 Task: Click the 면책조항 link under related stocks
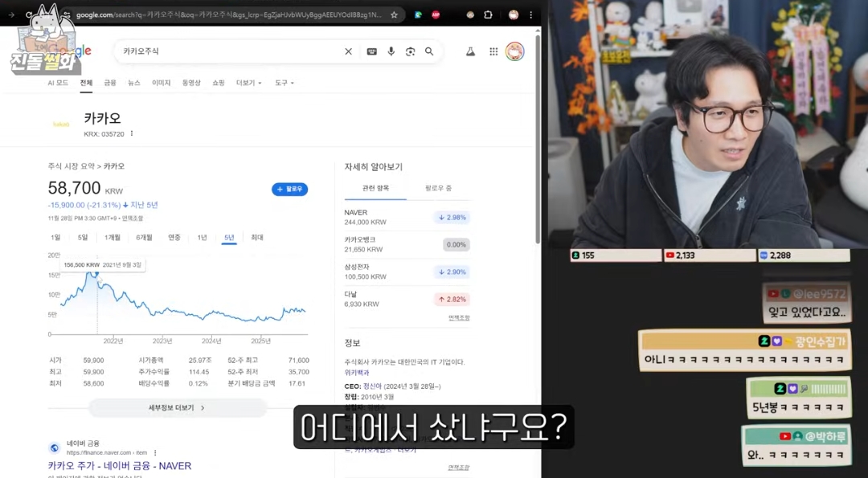tap(459, 317)
